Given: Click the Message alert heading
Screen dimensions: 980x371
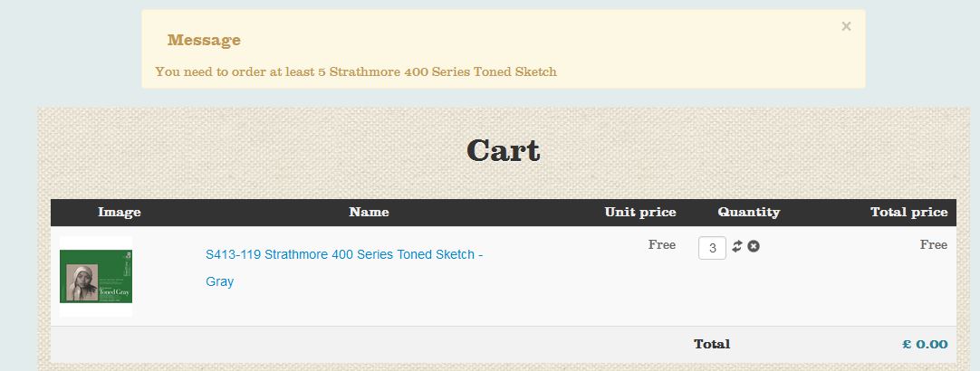Looking at the screenshot, I should (204, 40).
